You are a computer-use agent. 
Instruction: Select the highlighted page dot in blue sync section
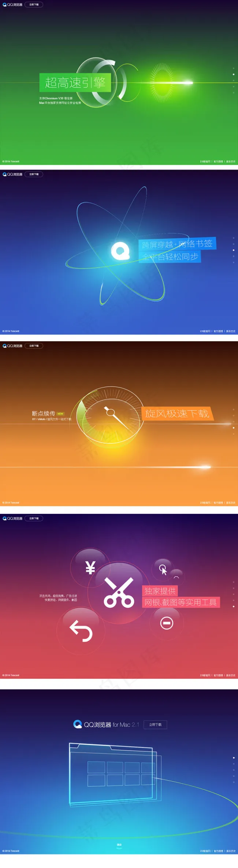[x=234, y=250]
